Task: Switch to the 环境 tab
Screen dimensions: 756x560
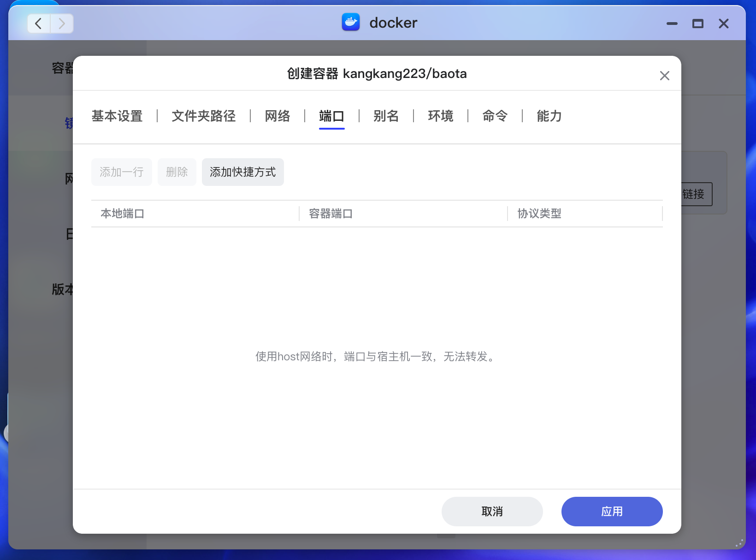Action: click(441, 116)
